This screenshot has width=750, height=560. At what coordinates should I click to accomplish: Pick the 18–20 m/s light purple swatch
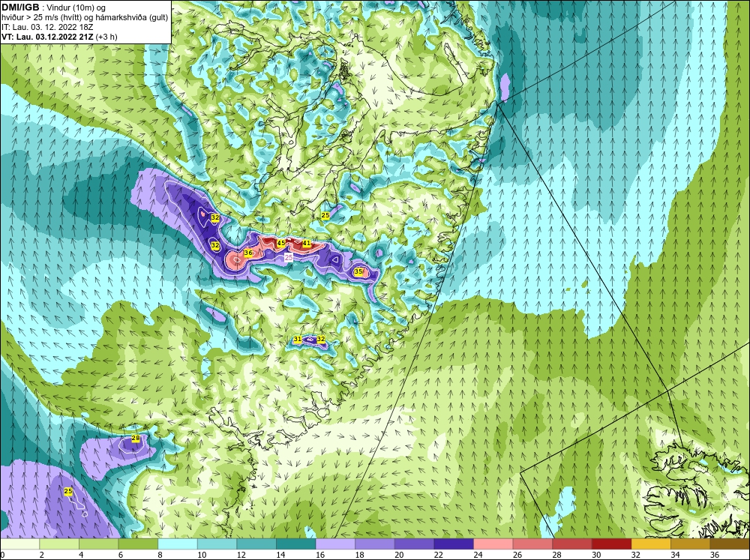(374, 544)
